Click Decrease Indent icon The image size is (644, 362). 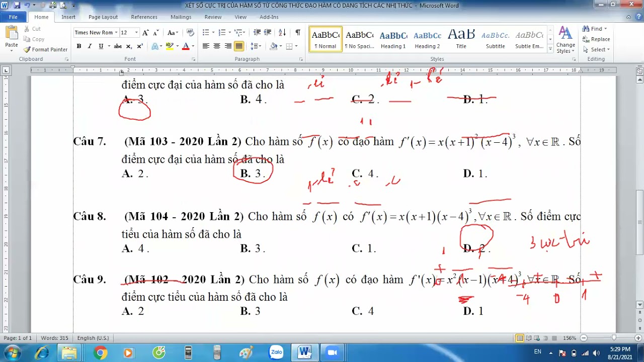257,33
